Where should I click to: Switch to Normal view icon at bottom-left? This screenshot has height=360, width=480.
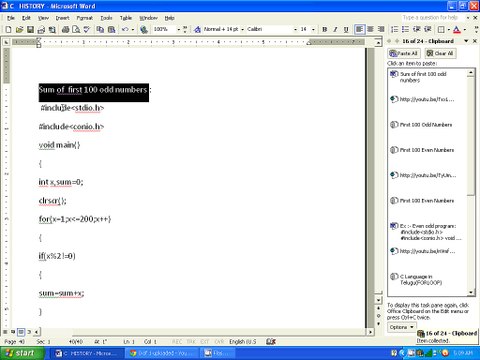(x=5, y=332)
